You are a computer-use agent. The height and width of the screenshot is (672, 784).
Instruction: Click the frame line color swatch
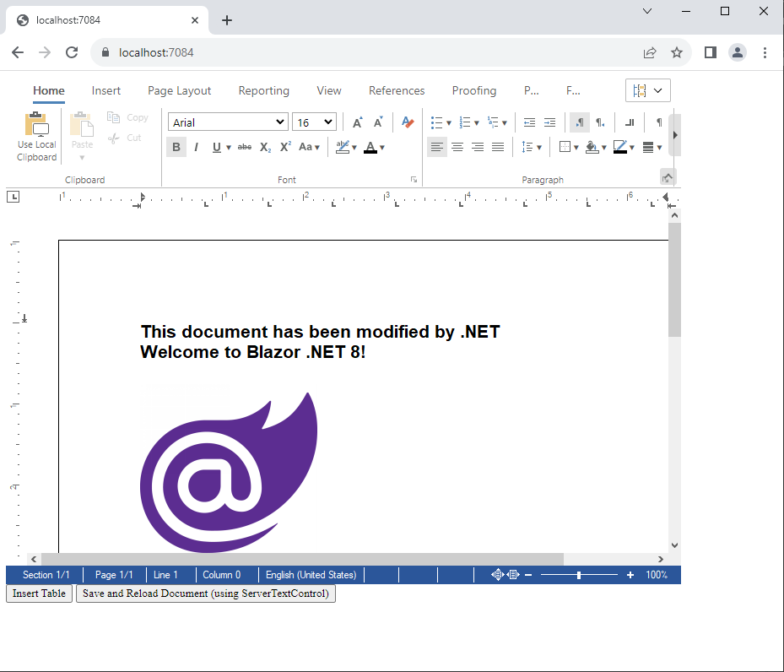620,147
